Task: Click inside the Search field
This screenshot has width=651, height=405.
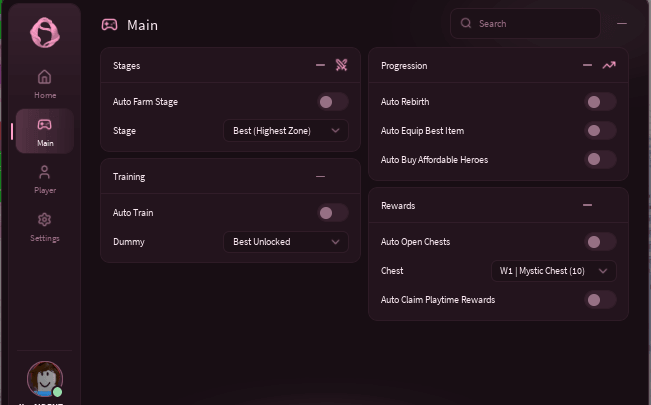Action: pos(525,24)
